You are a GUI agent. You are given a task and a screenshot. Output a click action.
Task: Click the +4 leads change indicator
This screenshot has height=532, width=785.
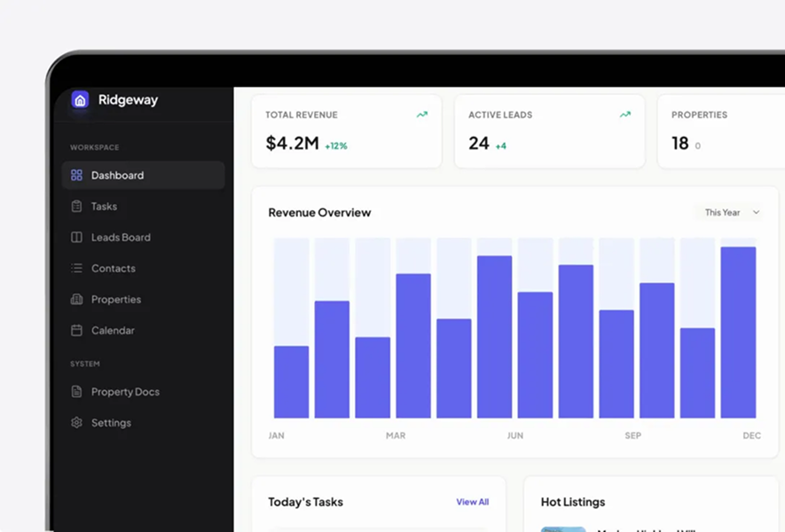pyautogui.click(x=500, y=146)
